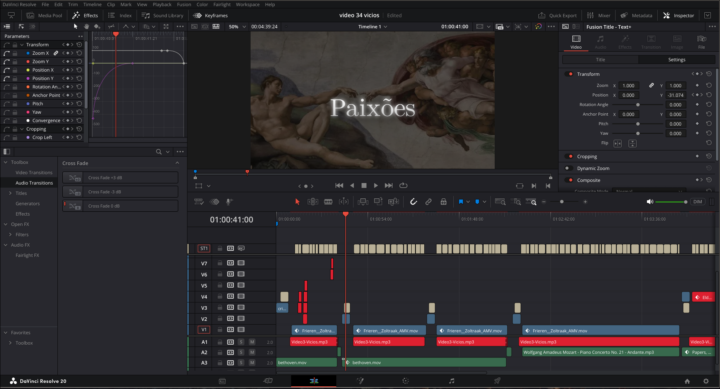720x389 pixels.
Task: Switch Inspector to the Title tab
Action: coord(600,60)
